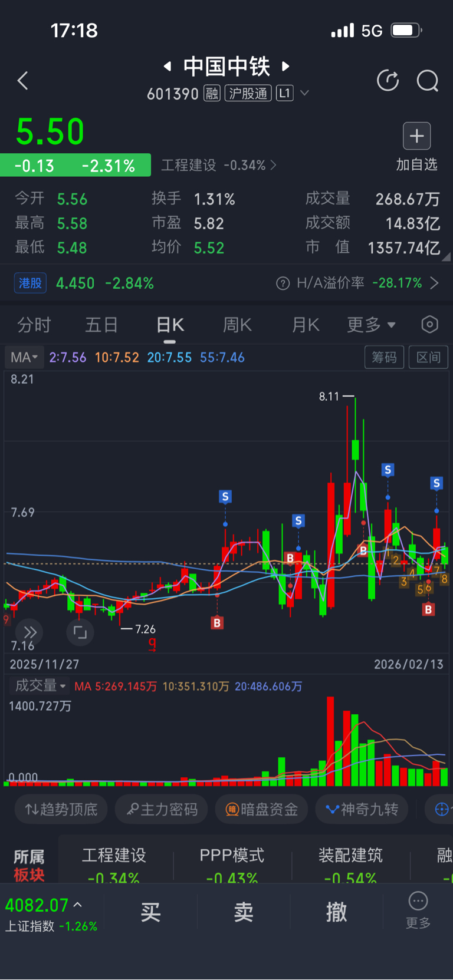Switch to next stock with right triangle

[x=285, y=66]
